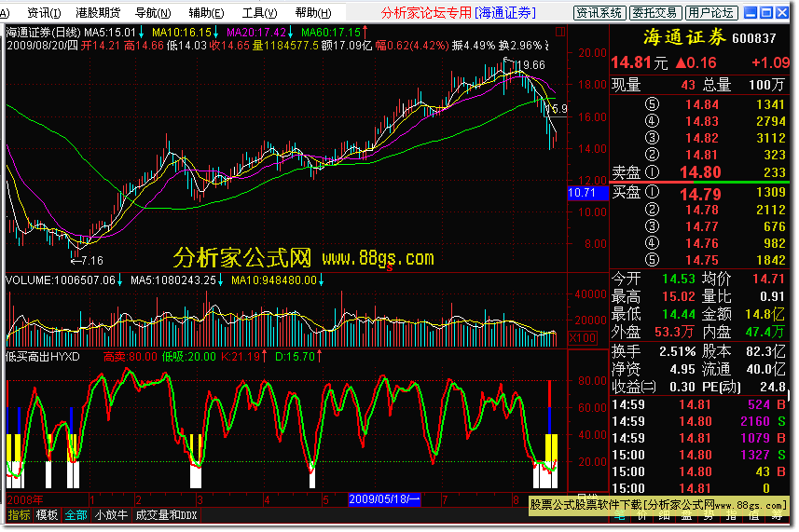Image resolution: width=799 pixels, height=532 pixels.
Task: Click the 分析家论坛专用[海通证券] title link
Action: 459,13
